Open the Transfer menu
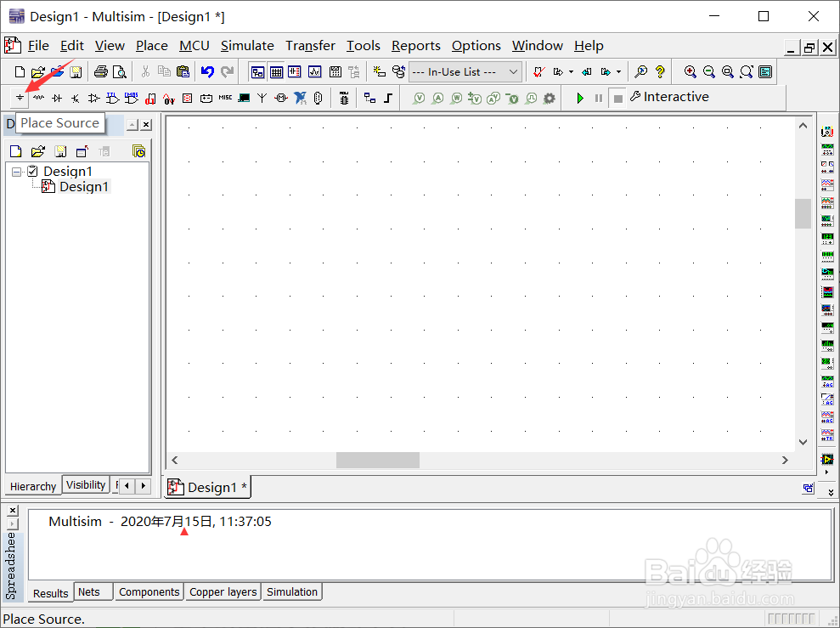Screen dimensions: 840x628 point(311,46)
